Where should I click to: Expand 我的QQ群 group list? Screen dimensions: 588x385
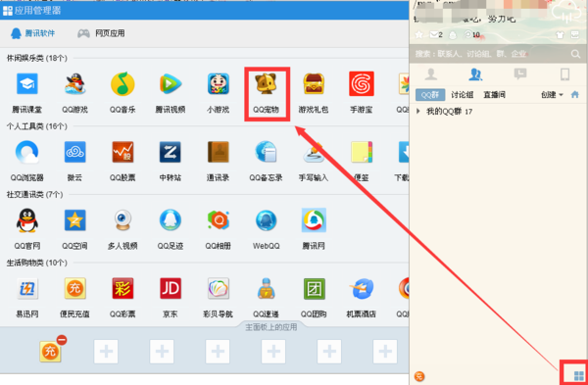[418, 112]
